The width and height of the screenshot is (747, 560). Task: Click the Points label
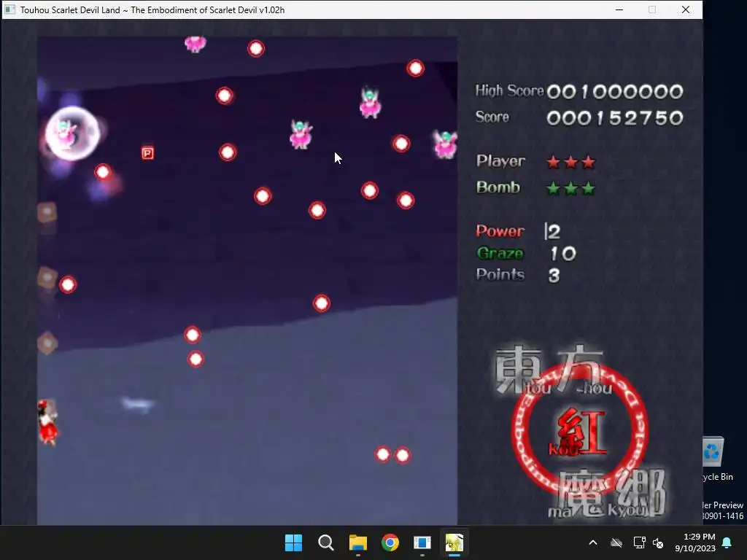coord(500,275)
